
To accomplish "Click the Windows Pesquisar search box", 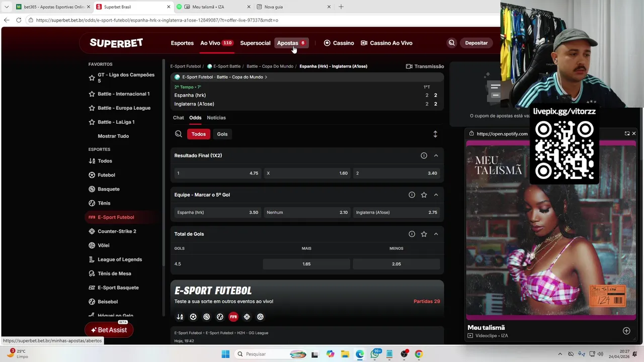I will pos(270,354).
